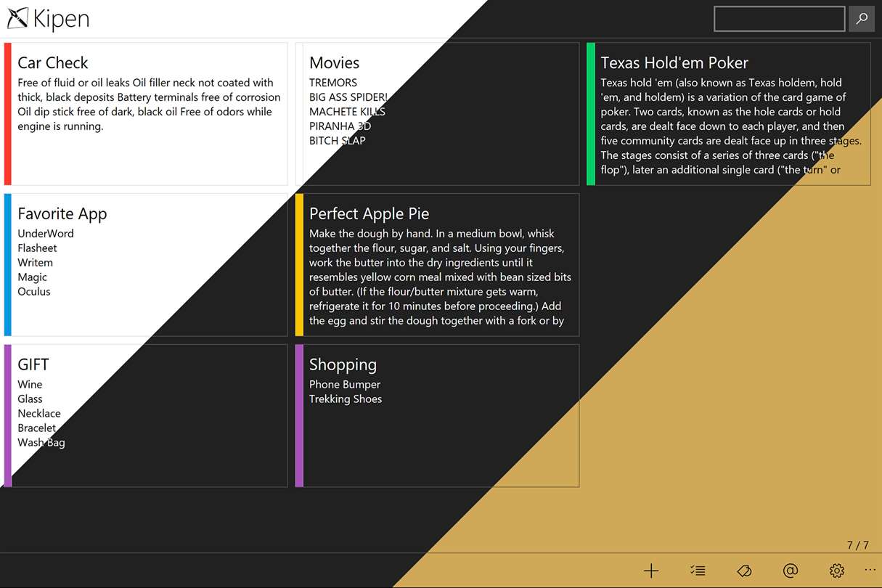Focus the search input box

coord(779,19)
